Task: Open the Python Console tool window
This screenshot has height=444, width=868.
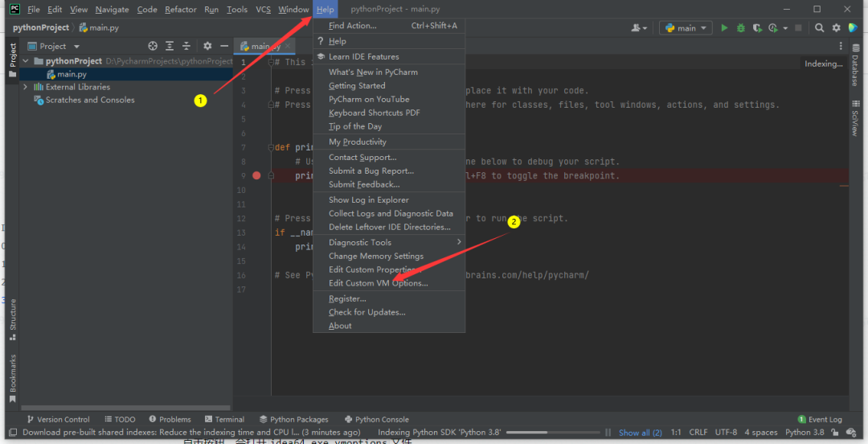Action: tap(377, 420)
